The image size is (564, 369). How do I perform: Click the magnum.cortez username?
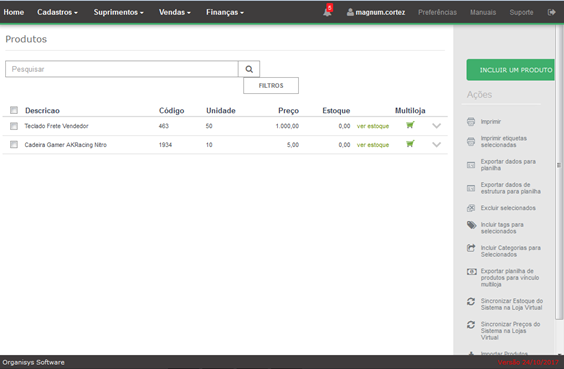pos(380,12)
